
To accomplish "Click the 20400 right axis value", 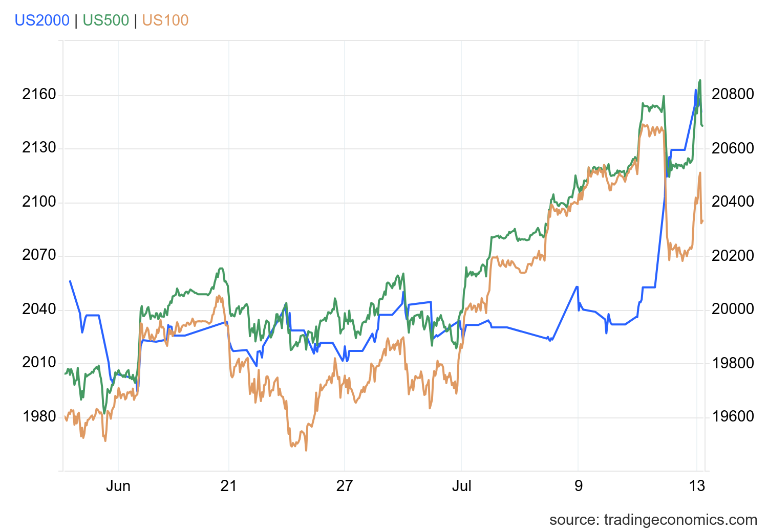I will 733,202.
